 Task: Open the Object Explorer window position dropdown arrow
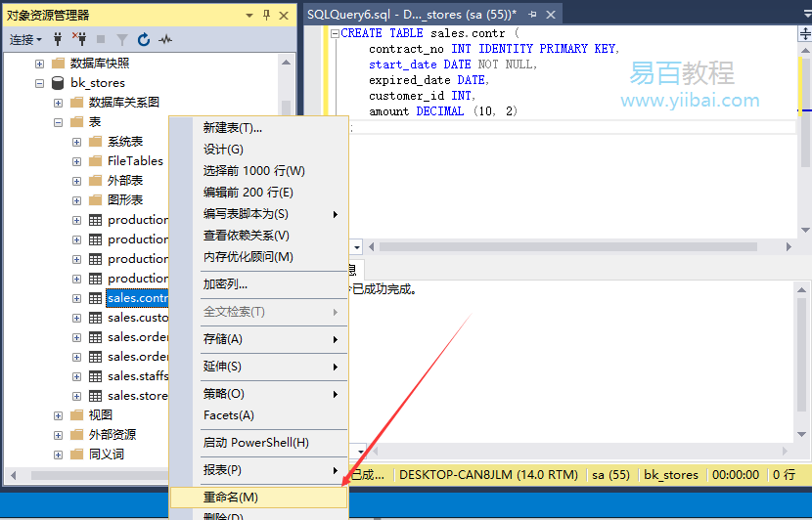click(249, 16)
